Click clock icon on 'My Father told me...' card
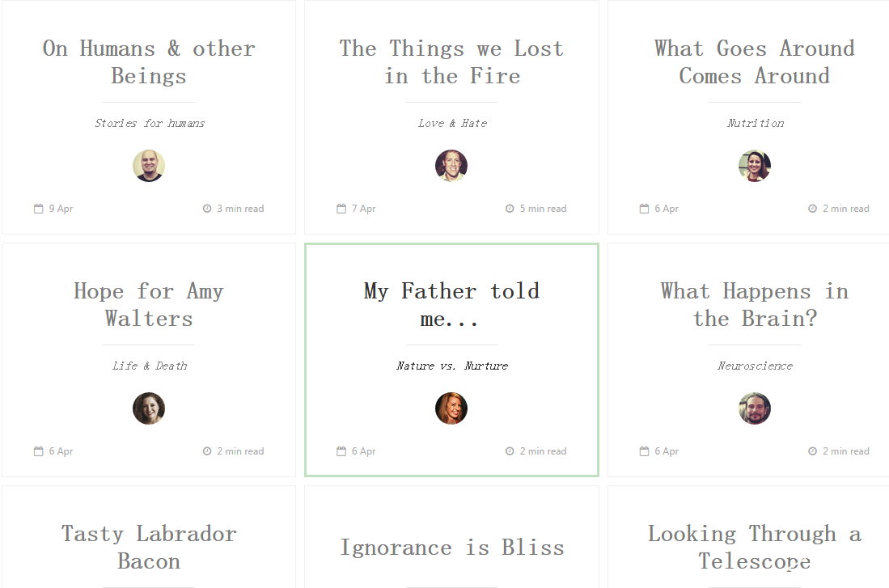Screen dimensions: 889x588 tap(510, 451)
